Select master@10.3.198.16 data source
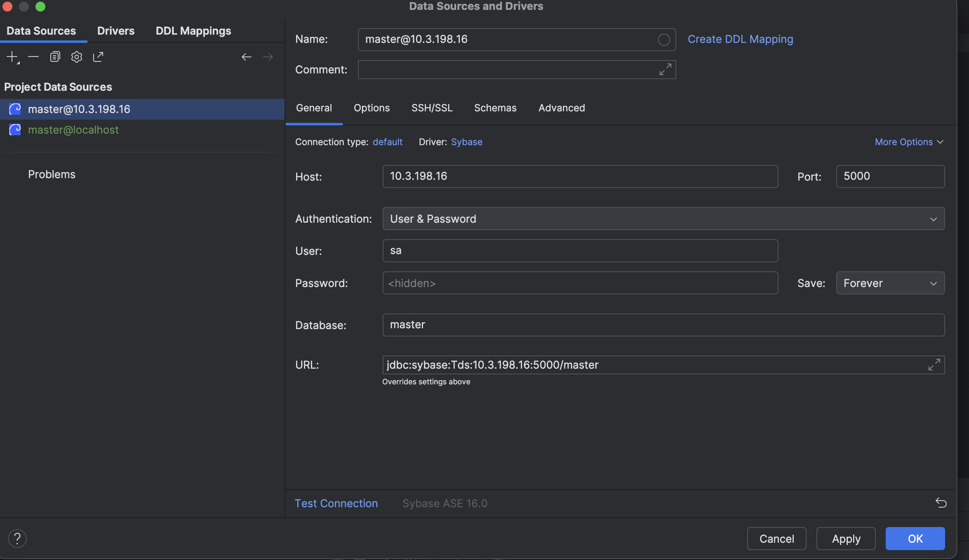The image size is (969, 560). point(142,109)
